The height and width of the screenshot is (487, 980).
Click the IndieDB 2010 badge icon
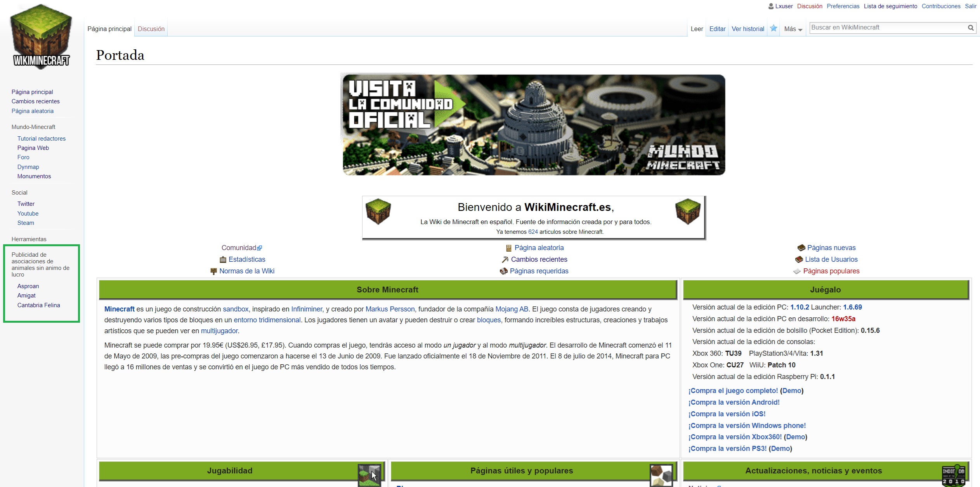(953, 475)
